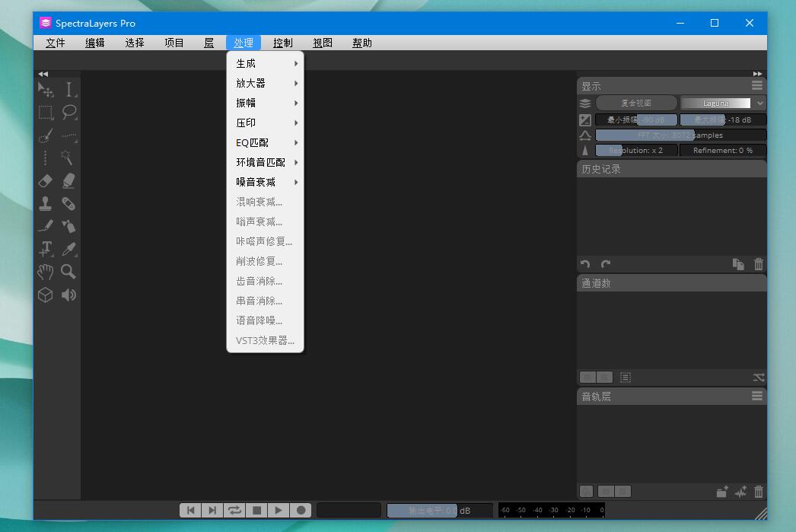Start playback with the play button

click(x=279, y=510)
